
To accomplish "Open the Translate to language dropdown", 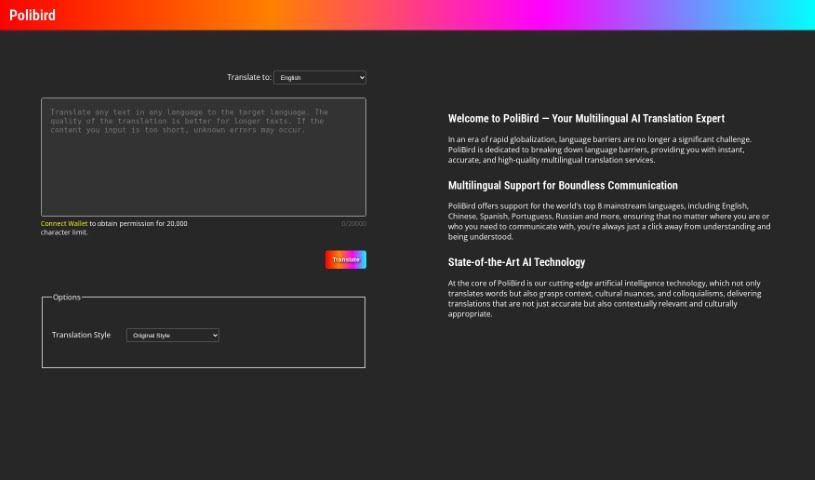I will pos(320,77).
